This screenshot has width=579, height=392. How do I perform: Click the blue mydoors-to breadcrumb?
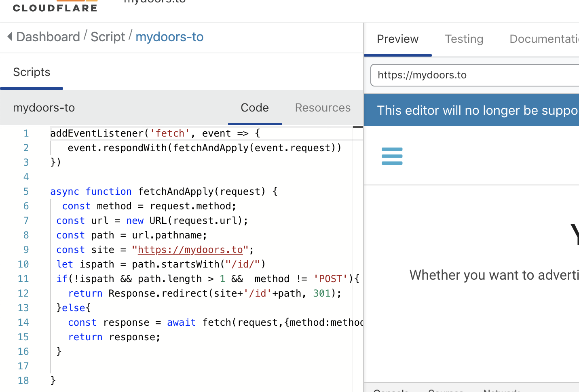[x=169, y=37]
